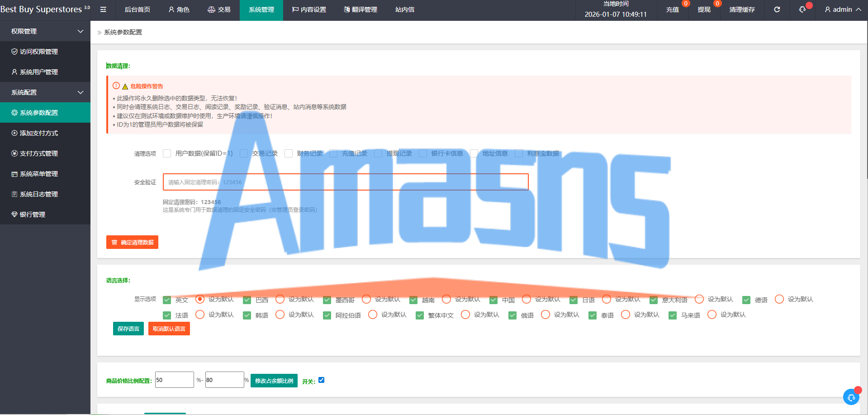Check the 用户数据(保留ID=1) checkbox
Screen dimensions: 868x415
click(x=167, y=153)
